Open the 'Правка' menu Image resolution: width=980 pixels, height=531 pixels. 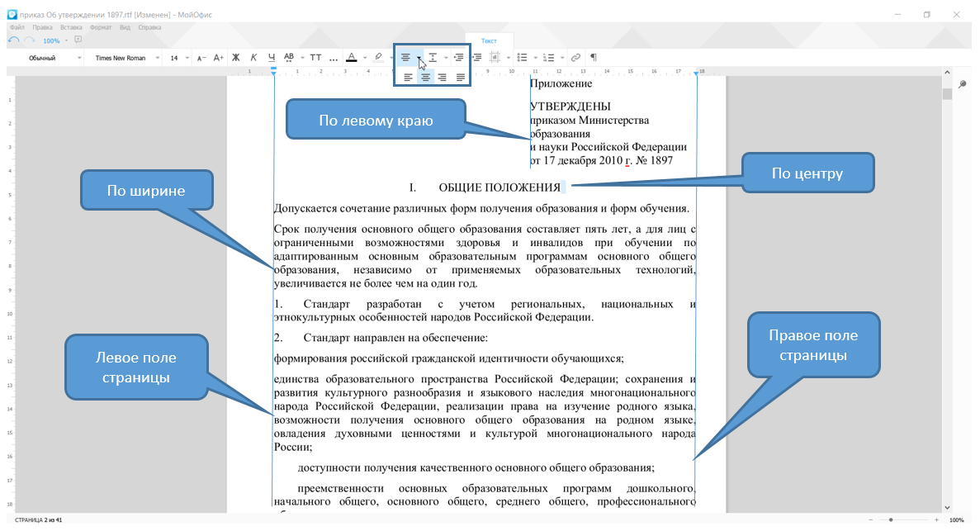click(x=42, y=27)
